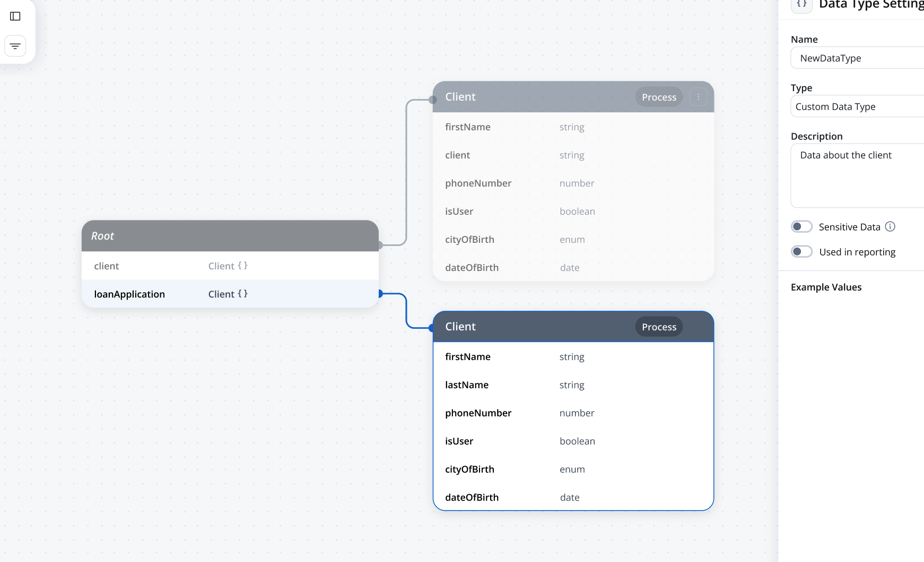Select the Root node header
The image size is (924, 562).
coord(230,236)
